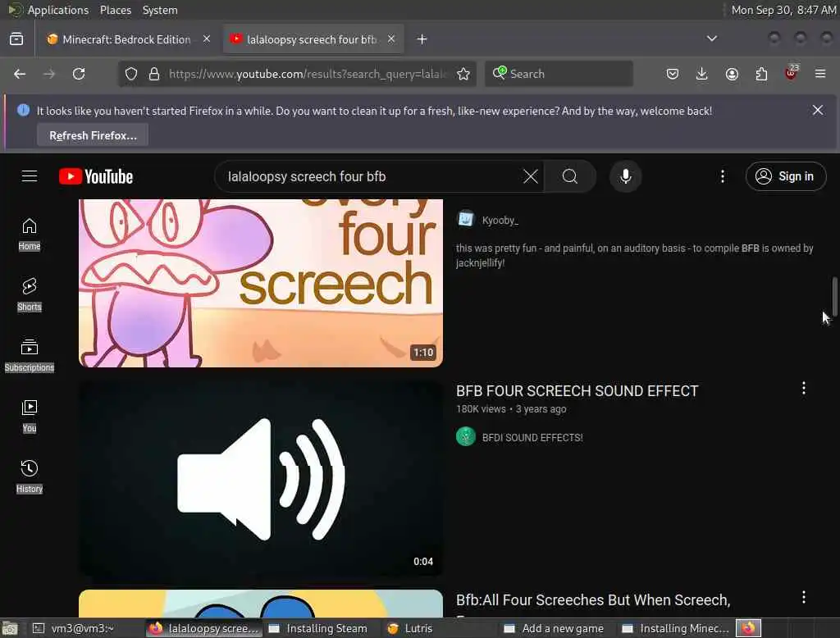
Task: Click uBlock extension icon with badge
Action: click(791, 73)
